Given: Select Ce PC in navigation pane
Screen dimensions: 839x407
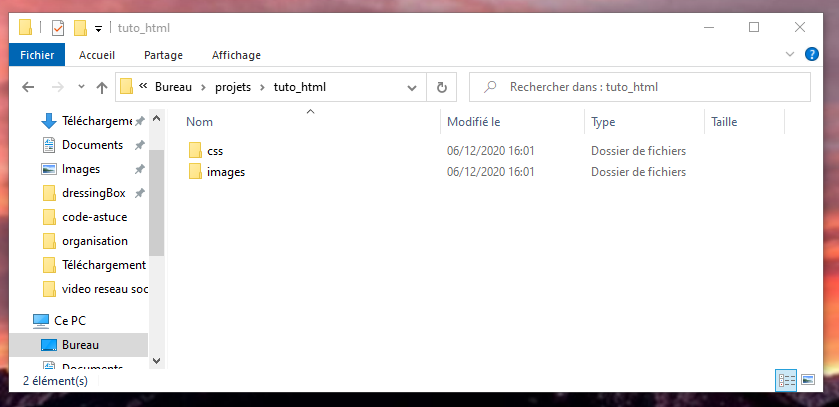Looking at the screenshot, I should click(70, 321).
